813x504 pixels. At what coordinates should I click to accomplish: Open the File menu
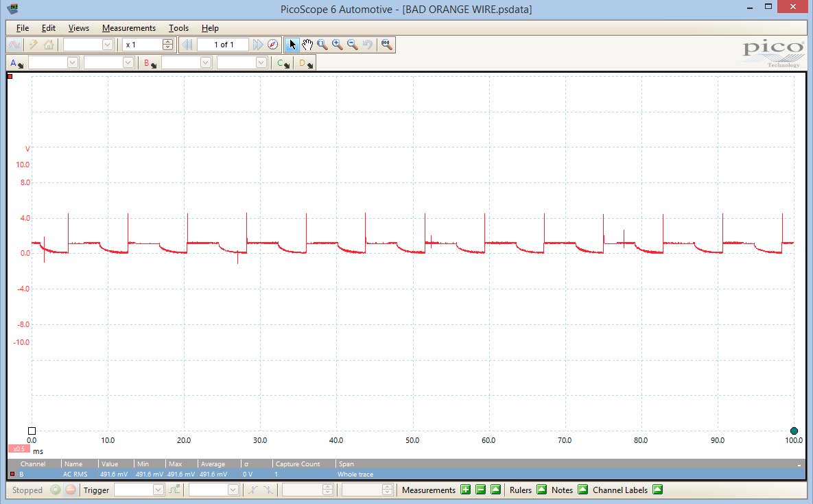tap(22, 28)
